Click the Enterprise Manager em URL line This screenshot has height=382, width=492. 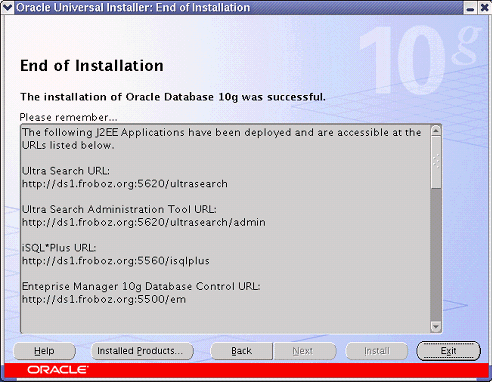104,299
